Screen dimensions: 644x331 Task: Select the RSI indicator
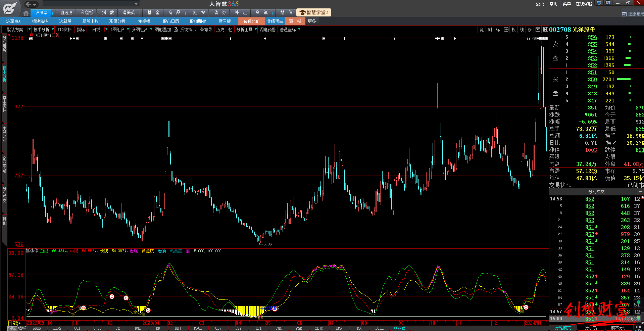pyautogui.click(x=258, y=328)
